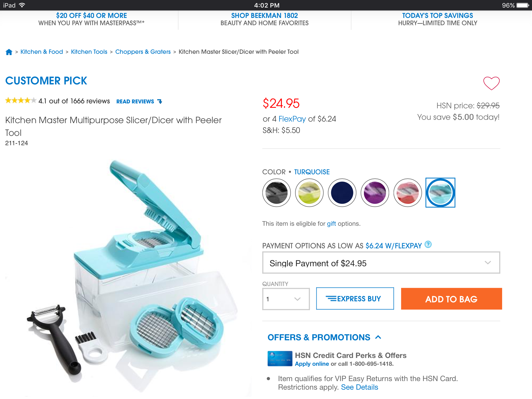Viewport: 532px width, 399px height.
Task: Select the black color swatch
Action: pos(276,192)
